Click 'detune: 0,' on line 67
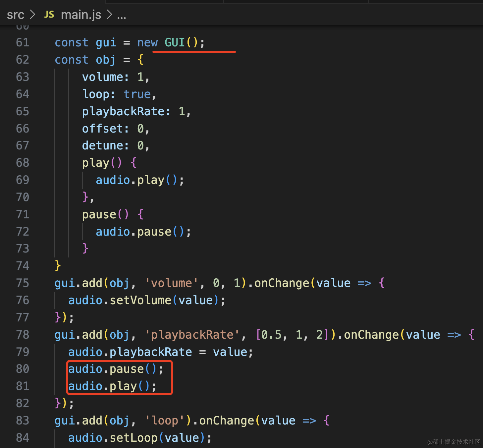 click(116, 145)
